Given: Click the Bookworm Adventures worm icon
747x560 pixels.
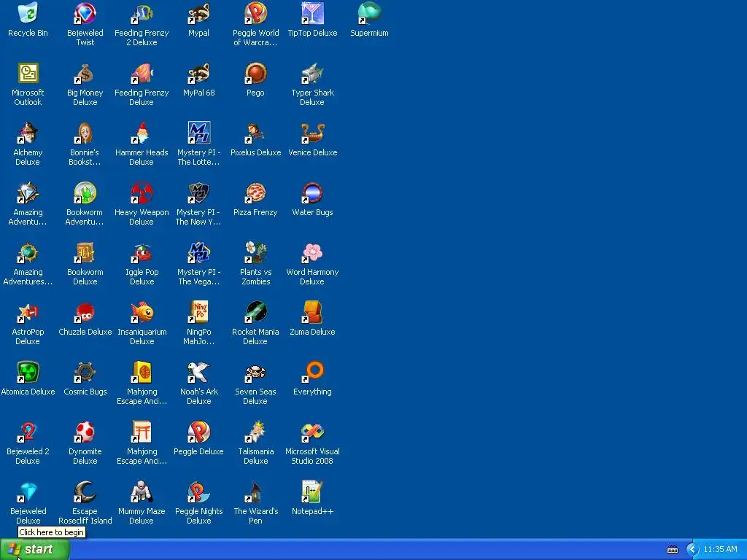Looking at the screenshot, I should (85, 192).
